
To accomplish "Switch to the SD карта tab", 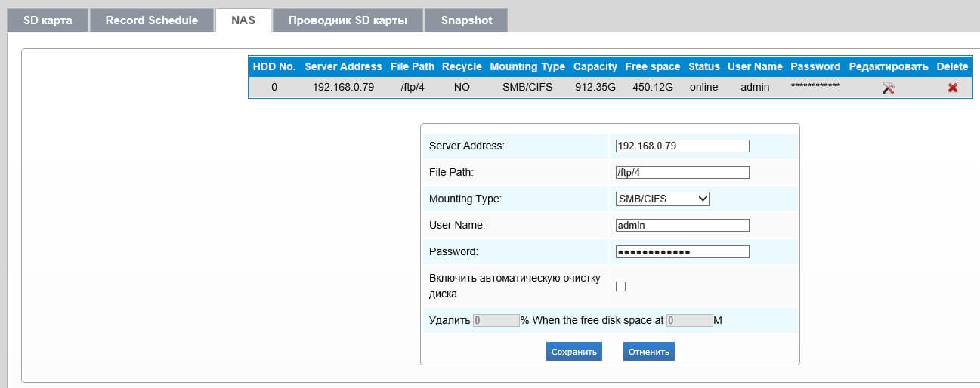I will 48,20.
